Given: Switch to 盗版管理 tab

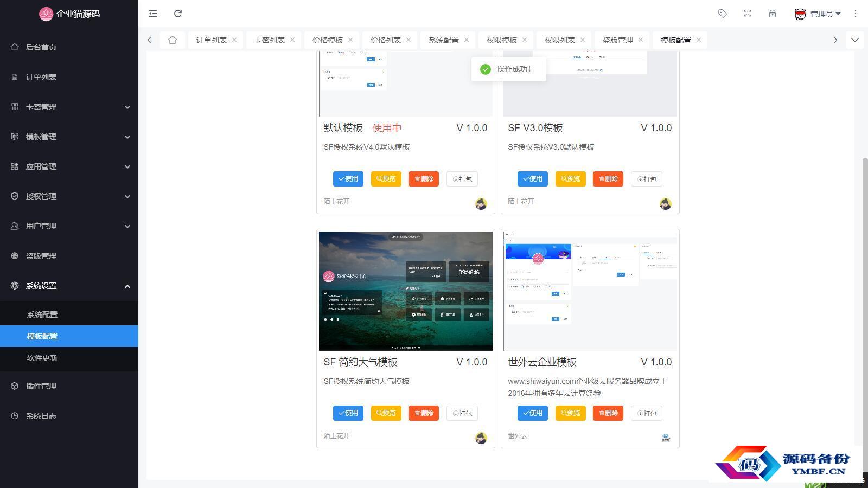Looking at the screenshot, I should coord(618,40).
